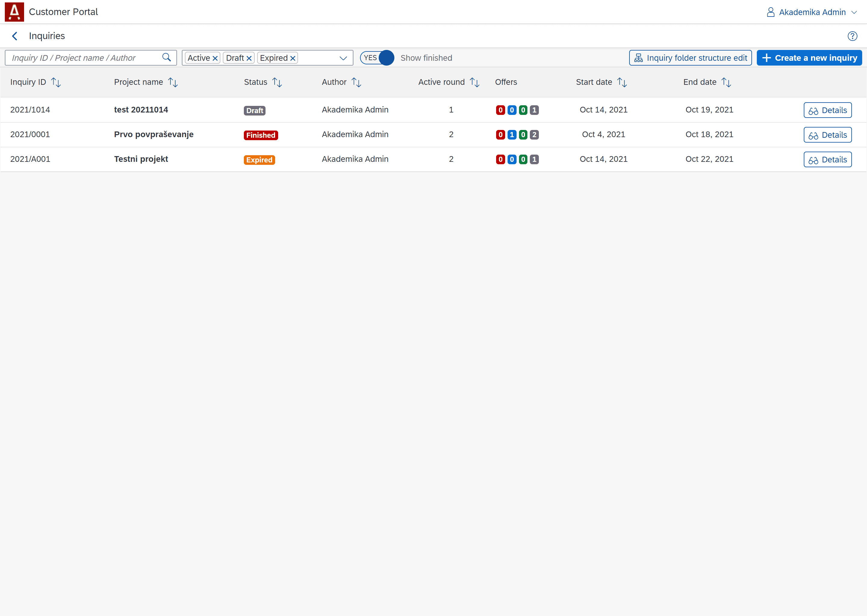
Task: Click the back arrow next to Inquiries
Action: 15,36
